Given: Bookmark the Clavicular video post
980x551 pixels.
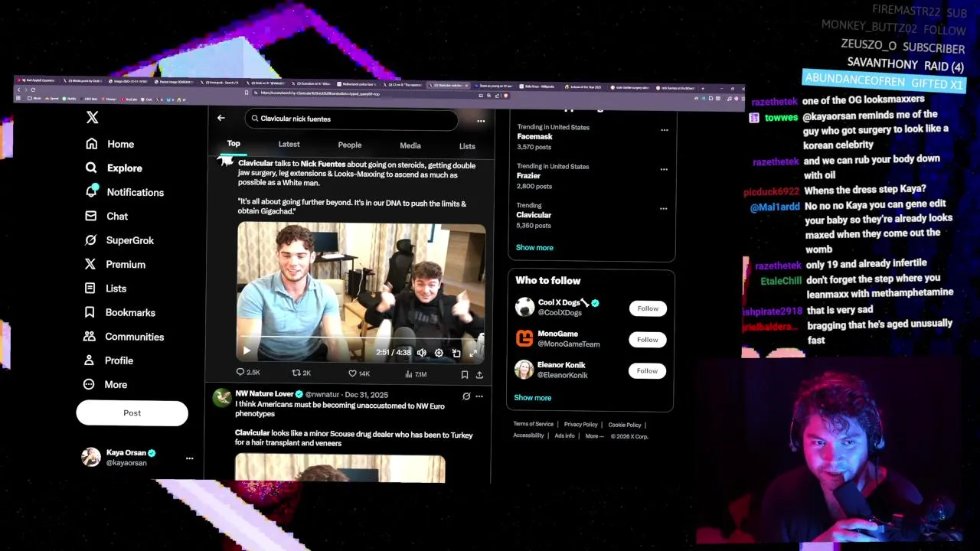Looking at the screenshot, I should (464, 375).
